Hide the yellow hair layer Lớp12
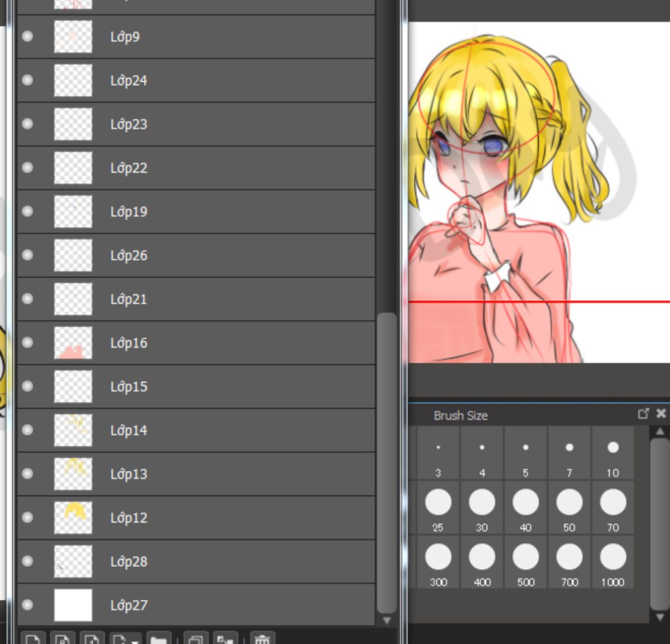Image resolution: width=670 pixels, height=644 pixels. coord(27,518)
